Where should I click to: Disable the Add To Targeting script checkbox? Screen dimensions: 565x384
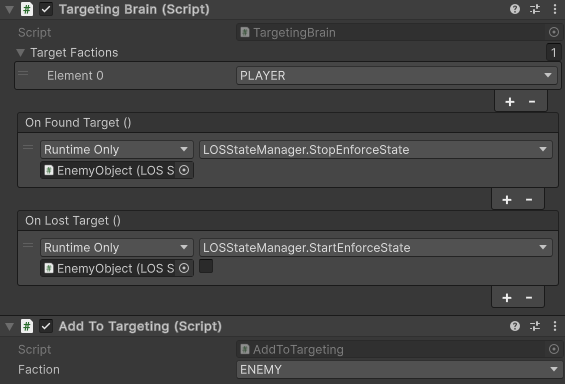pos(46,326)
